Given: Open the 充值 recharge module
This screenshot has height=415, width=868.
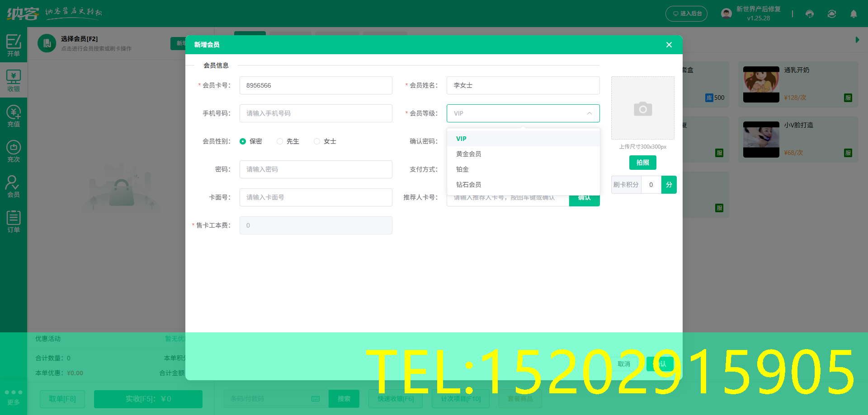Looking at the screenshot, I should pyautogui.click(x=14, y=115).
